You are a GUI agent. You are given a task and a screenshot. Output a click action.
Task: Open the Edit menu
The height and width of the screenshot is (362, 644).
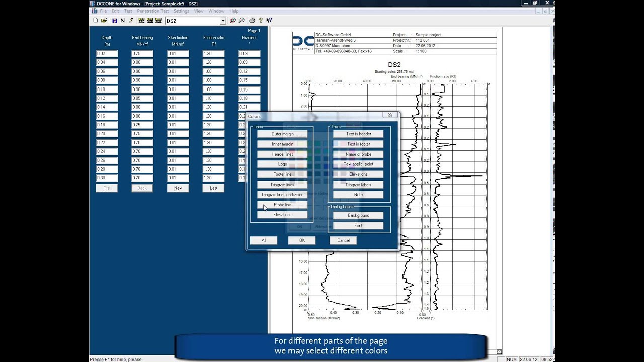click(x=116, y=11)
